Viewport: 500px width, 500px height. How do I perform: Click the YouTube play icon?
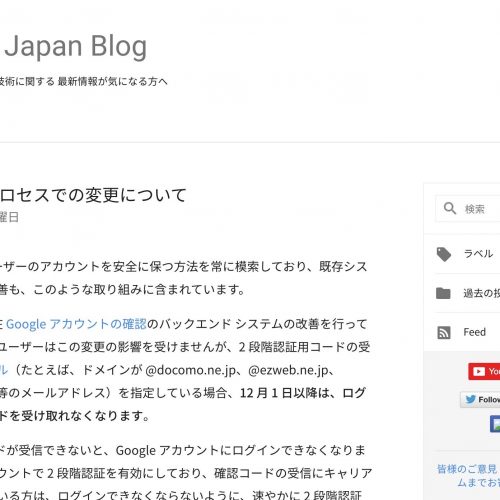coord(479,371)
